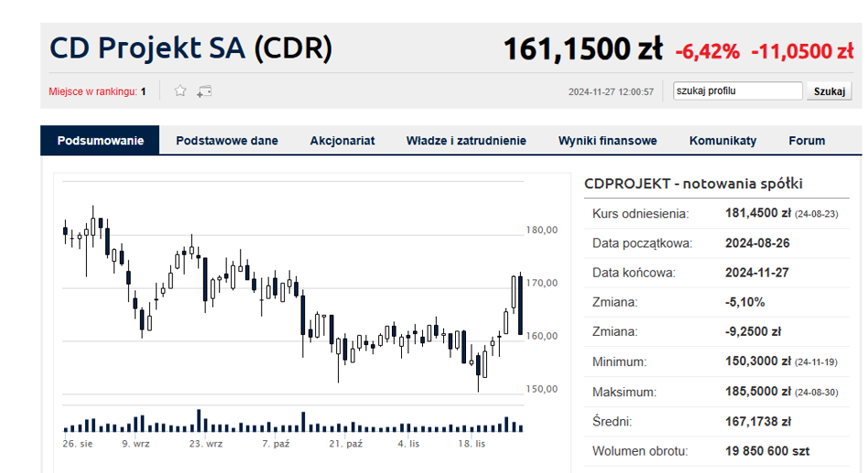Click the '4. lis' date label on chart
868x473 pixels.
point(408,444)
